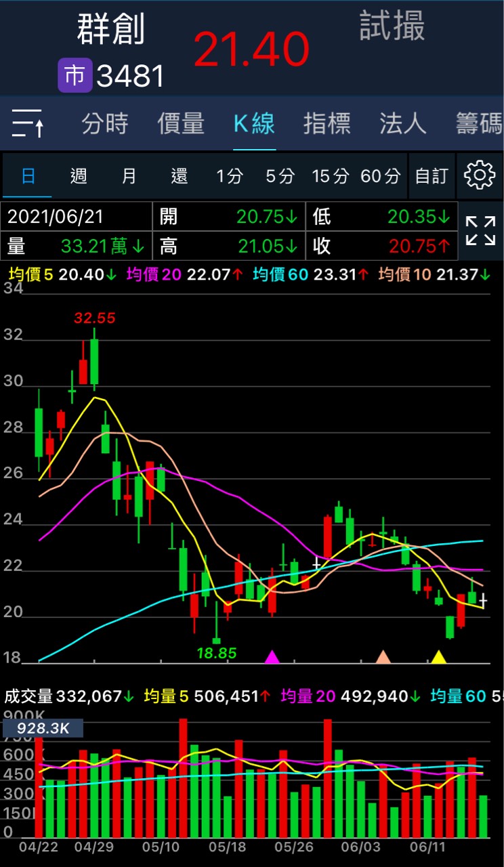Expand chart to fullscreen view
The height and width of the screenshot is (867, 504).
pyautogui.click(x=480, y=231)
